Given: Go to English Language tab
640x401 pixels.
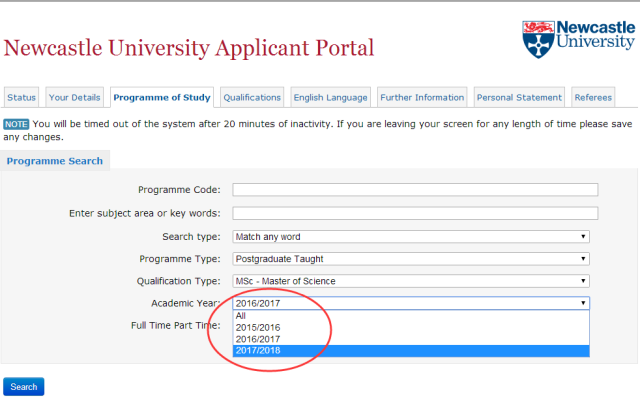Looking at the screenshot, I should (330, 98).
